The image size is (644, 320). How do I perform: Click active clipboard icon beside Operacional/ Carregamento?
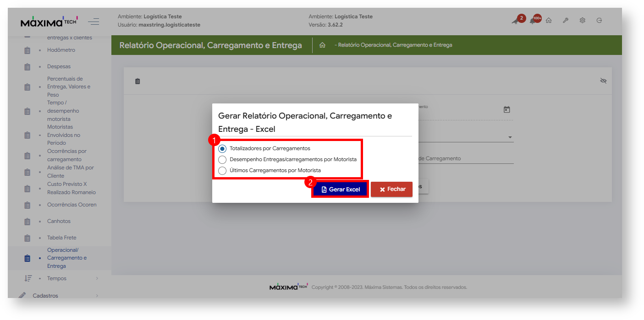click(x=27, y=258)
